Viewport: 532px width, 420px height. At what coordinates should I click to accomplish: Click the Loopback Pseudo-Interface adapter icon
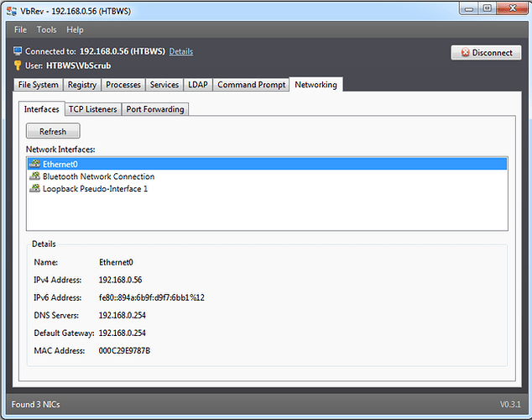(34, 189)
